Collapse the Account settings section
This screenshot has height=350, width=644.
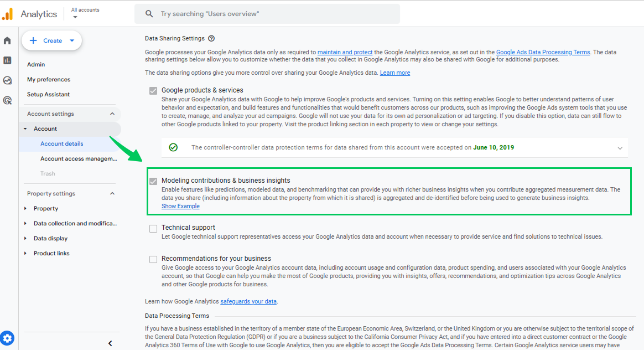pyautogui.click(x=112, y=114)
